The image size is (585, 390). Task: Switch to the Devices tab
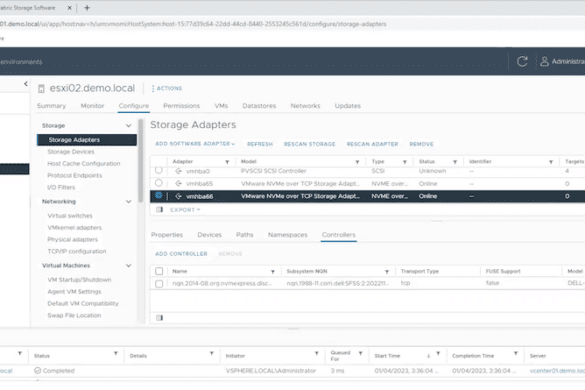209,235
